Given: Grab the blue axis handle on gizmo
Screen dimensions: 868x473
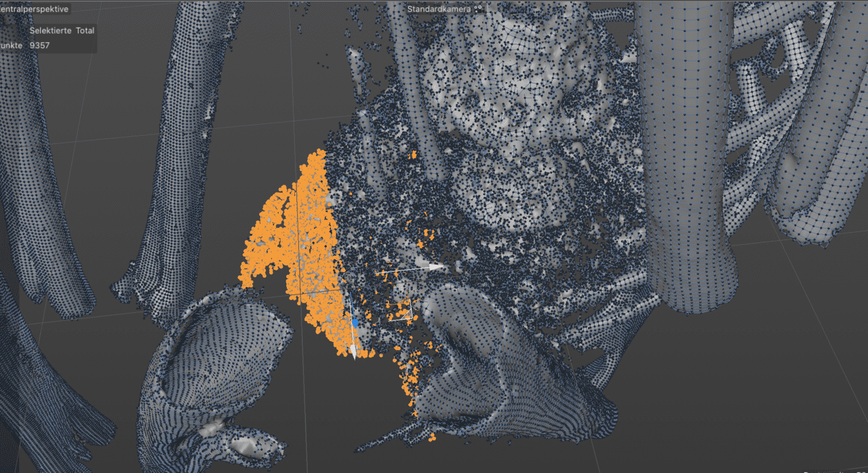Looking at the screenshot, I should (354, 323).
